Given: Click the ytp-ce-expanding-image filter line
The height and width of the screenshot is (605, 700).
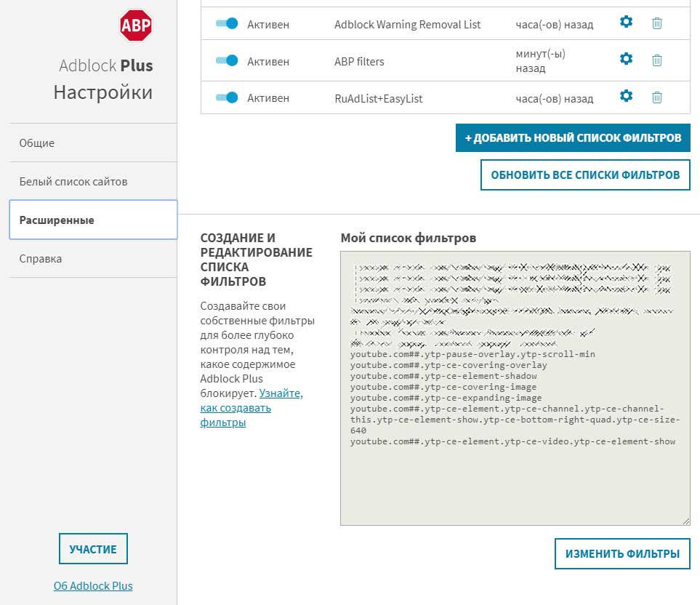Looking at the screenshot, I should [x=446, y=398].
